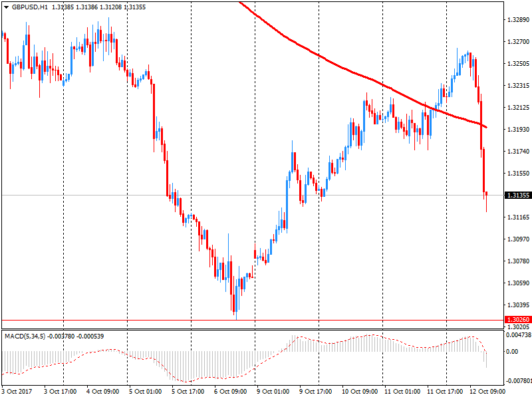532x399 pixels.
Task: Select price axis value 1.32125
Action: [518, 108]
